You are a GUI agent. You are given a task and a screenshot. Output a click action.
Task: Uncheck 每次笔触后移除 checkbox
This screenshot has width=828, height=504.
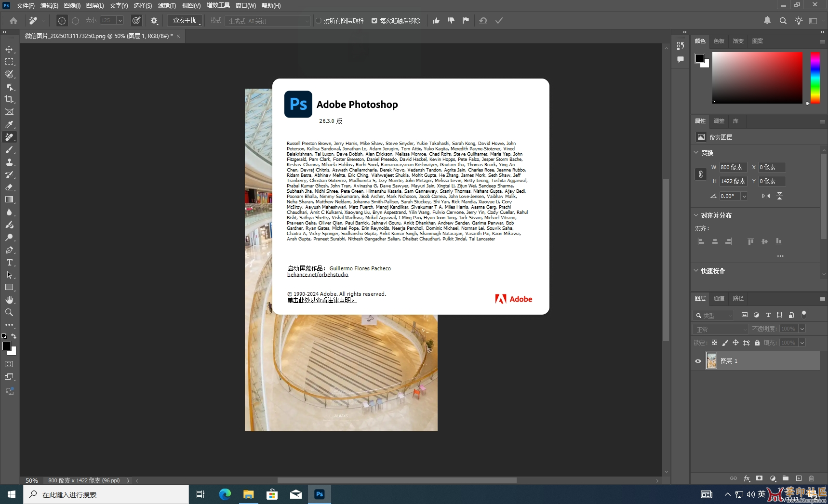374,21
